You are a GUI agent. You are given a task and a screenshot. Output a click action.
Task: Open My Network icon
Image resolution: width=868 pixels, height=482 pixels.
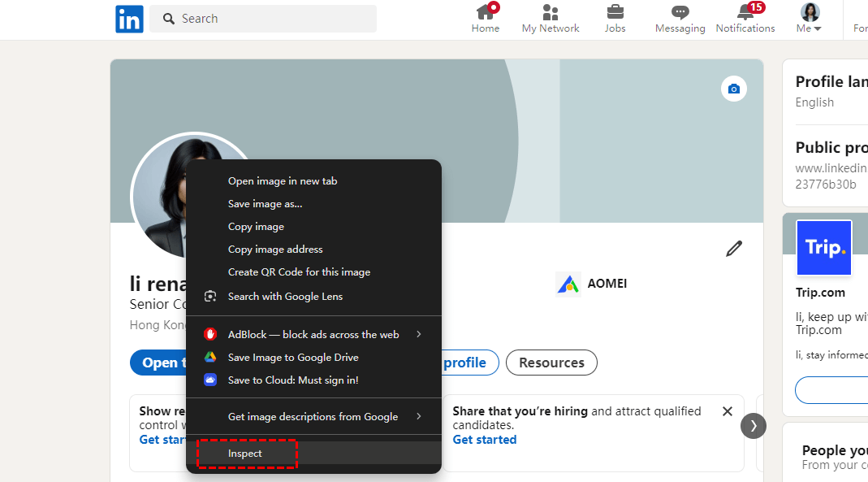coord(551,12)
